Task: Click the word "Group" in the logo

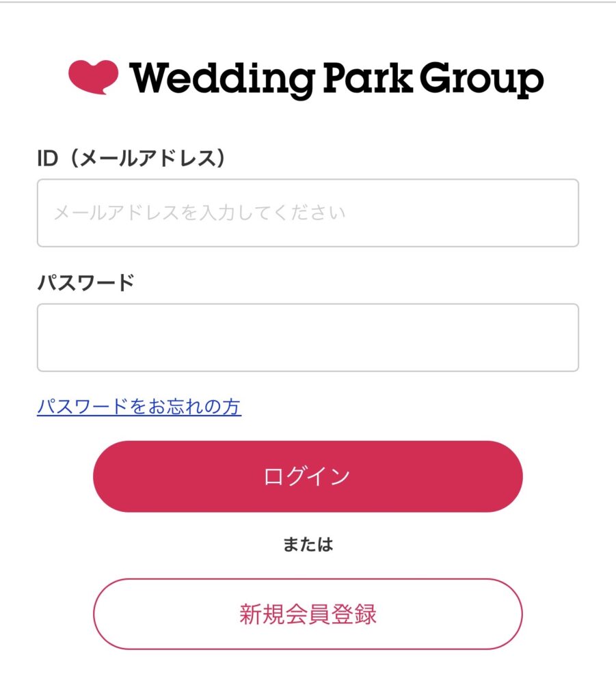Action: point(481,81)
